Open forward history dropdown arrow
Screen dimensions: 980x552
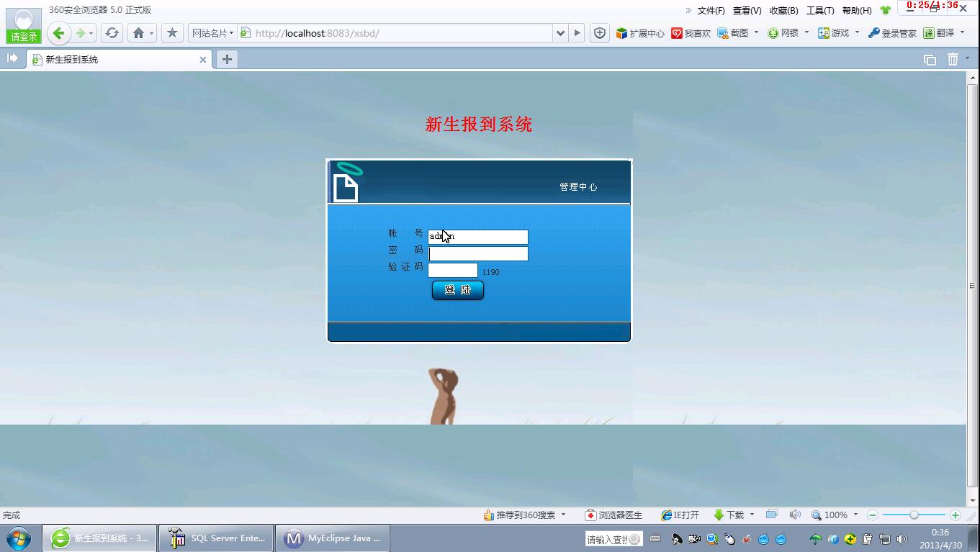tap(91, 34)
